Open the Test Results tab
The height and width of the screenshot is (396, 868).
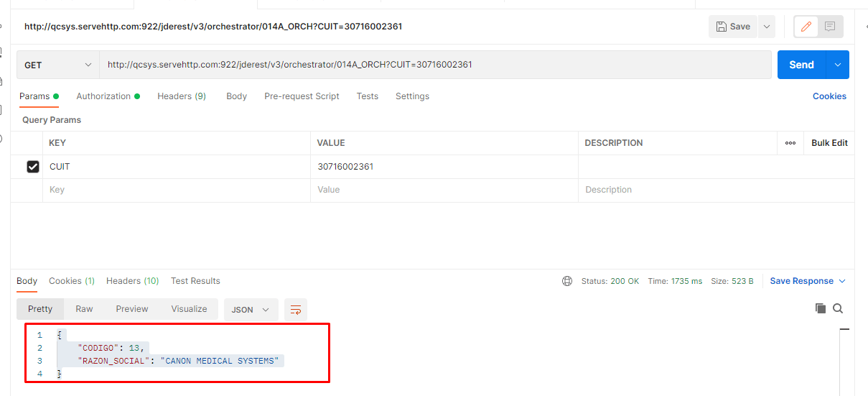[195, 281]
